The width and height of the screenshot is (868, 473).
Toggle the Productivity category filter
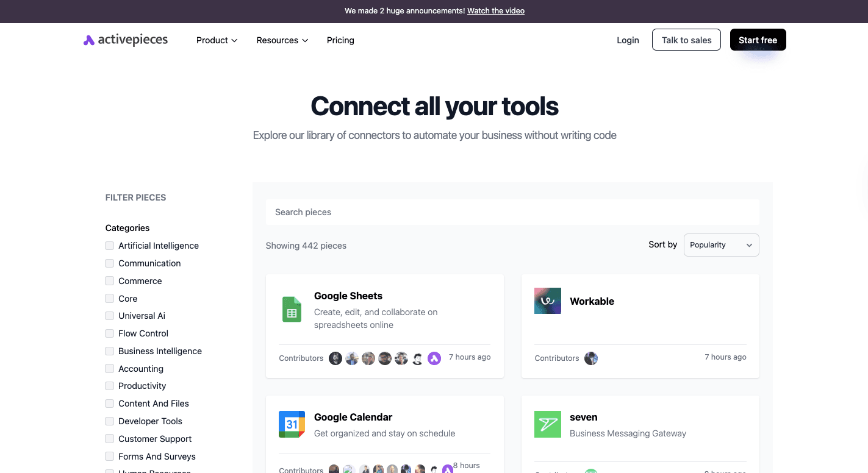pos(110,386)
